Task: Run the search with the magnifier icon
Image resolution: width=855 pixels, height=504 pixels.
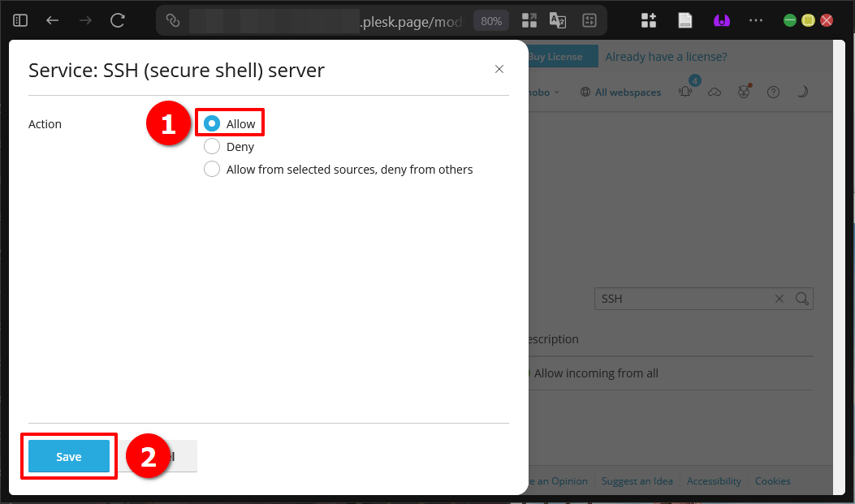Action: [x=802, y=299]
